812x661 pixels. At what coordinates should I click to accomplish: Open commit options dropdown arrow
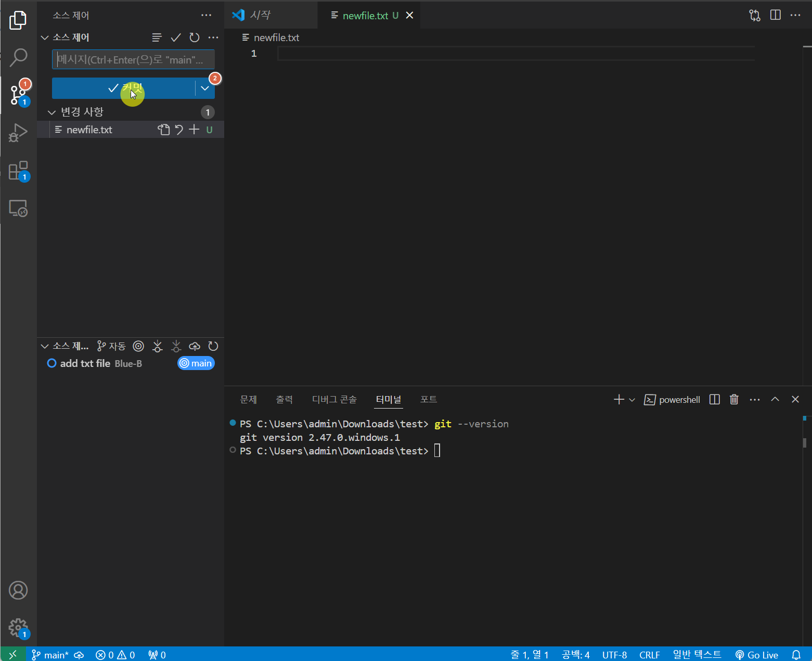[205, 88]
